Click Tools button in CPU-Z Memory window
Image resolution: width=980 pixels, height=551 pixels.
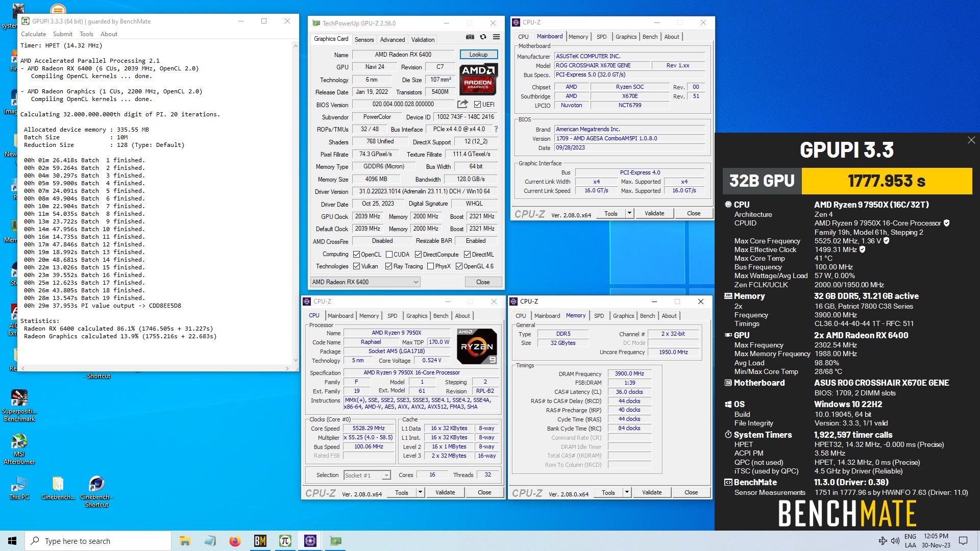pos(608,492)
